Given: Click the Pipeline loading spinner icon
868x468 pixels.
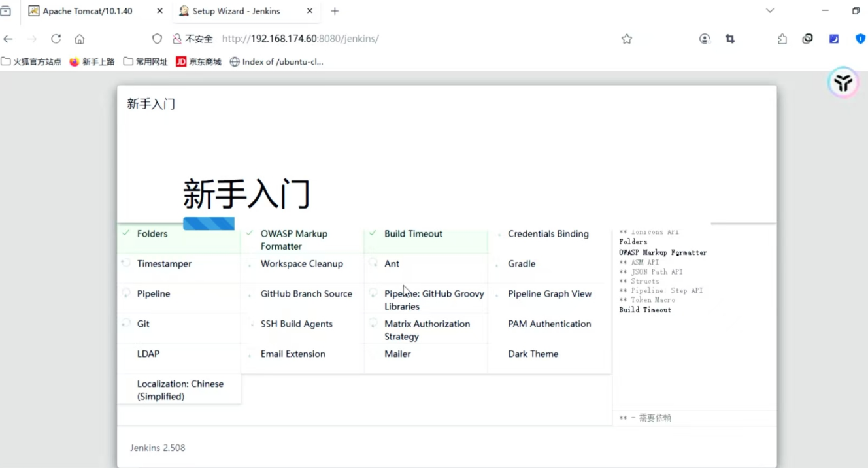Looking at the screenshot, I should 126,293.
